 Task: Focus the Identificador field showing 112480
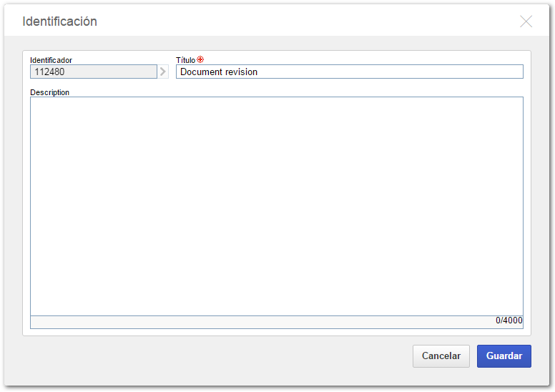(94, 72)
